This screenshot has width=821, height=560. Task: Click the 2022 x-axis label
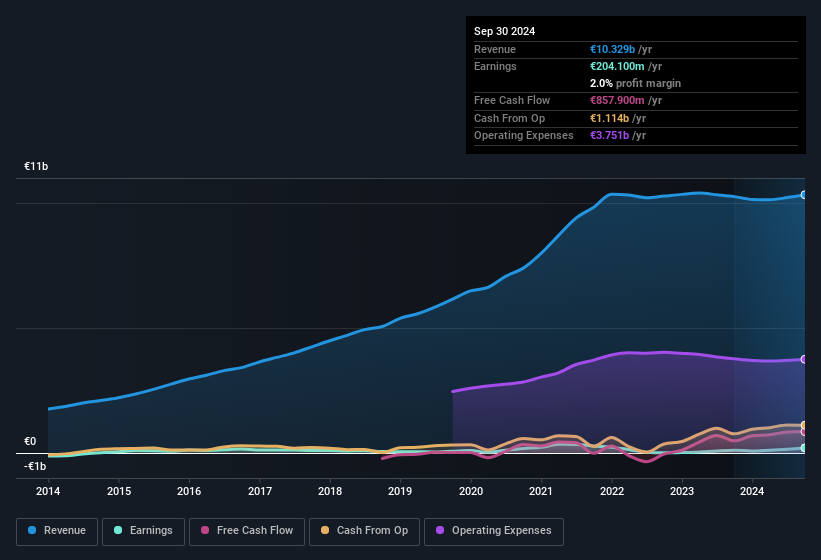[612, 491]
